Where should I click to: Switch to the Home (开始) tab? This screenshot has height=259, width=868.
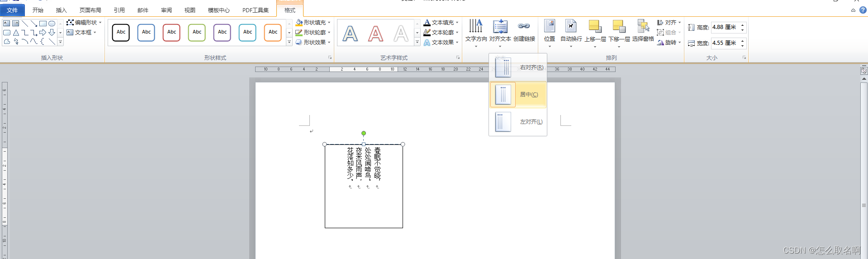(38, 10)
